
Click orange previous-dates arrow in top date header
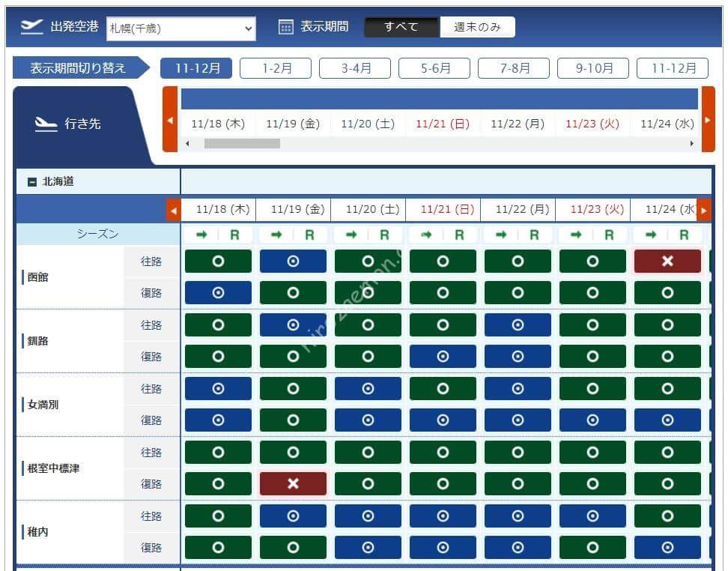(170, 119)
